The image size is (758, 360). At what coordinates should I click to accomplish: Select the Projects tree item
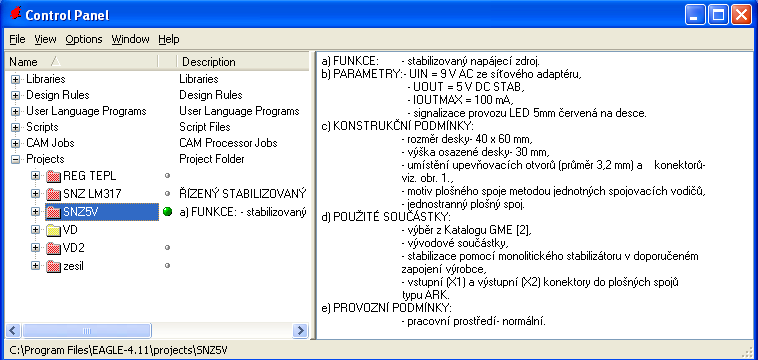[45, 159]
